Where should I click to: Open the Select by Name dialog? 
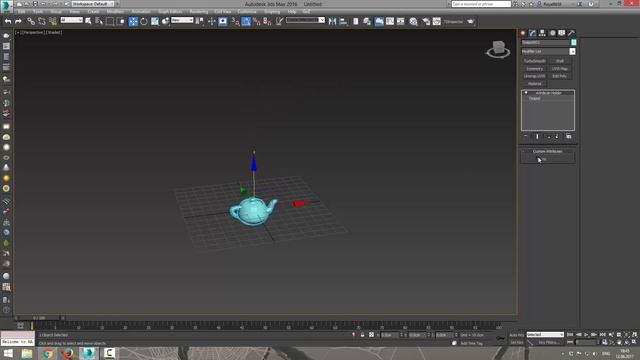coord(99,21)
